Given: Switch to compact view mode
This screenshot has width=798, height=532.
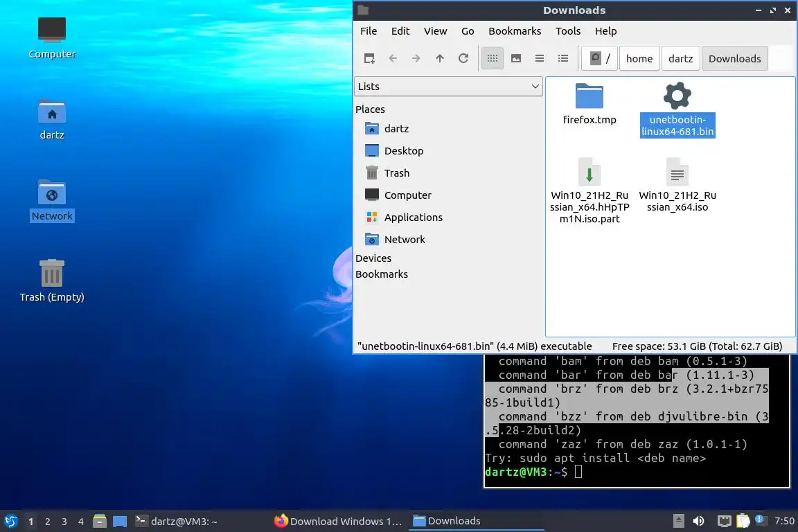Looking at the screenshot, I should tap(540, 59).
